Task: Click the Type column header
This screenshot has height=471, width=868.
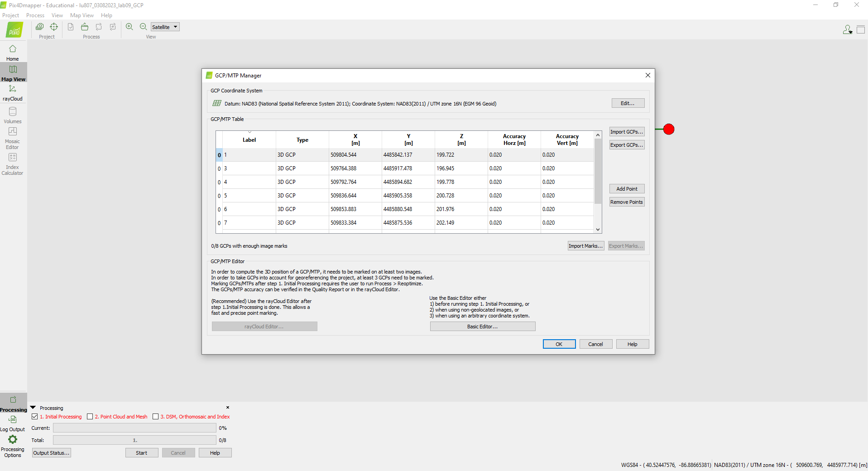Action: 302,140
